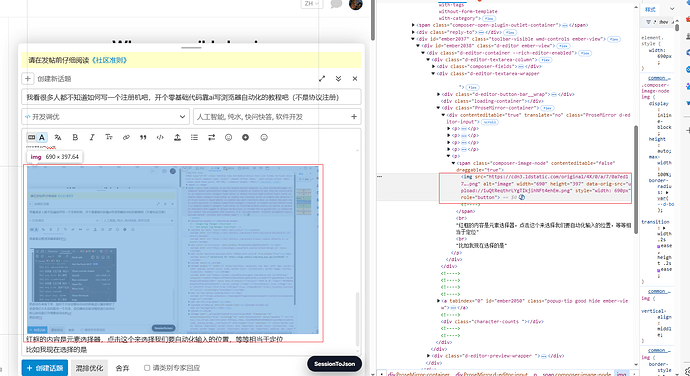This screenshot has height=376, width=690.
Task: Click the topic title input field
Action: 191,97
